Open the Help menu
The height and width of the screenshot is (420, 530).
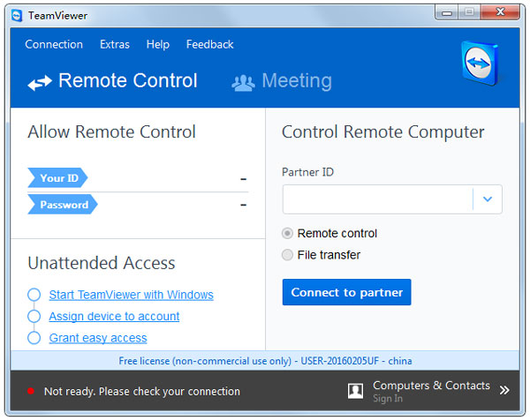pos(158,44)
